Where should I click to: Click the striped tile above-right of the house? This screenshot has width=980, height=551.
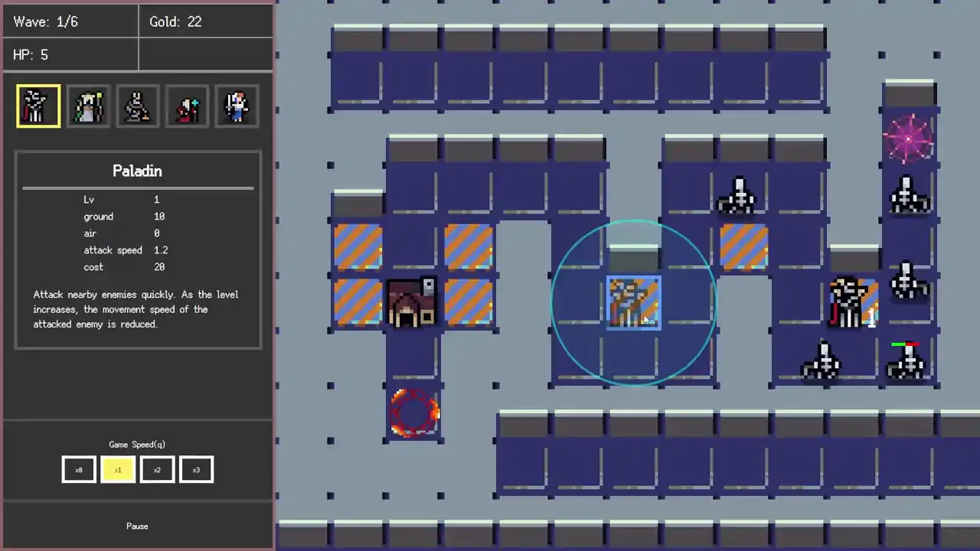469,247
